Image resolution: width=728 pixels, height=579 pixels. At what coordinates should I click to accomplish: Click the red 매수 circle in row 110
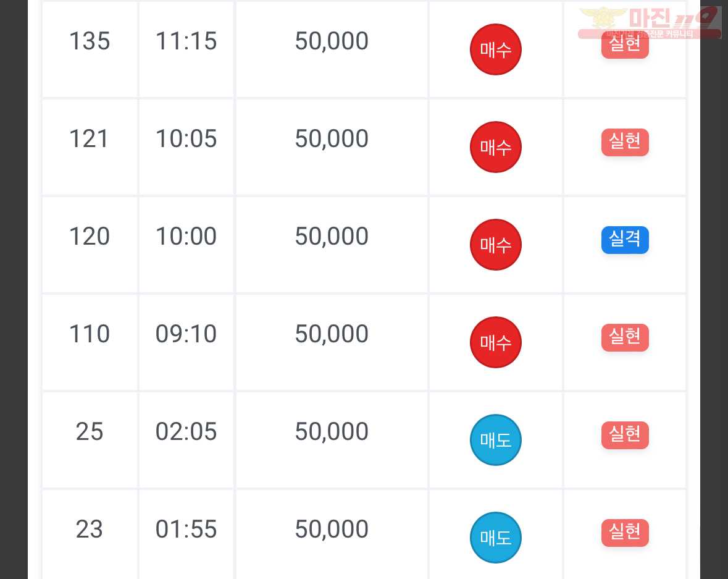[x=495, y=342]
